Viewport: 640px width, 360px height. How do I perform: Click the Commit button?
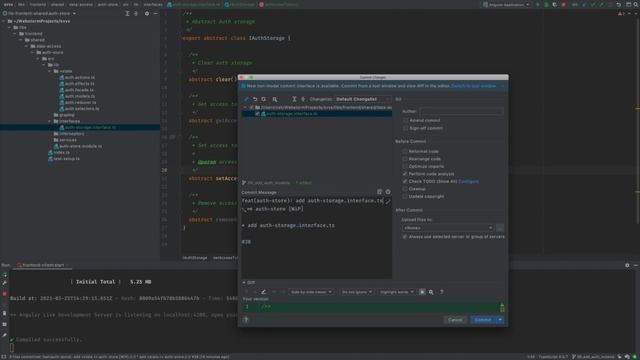click(483, 320)
